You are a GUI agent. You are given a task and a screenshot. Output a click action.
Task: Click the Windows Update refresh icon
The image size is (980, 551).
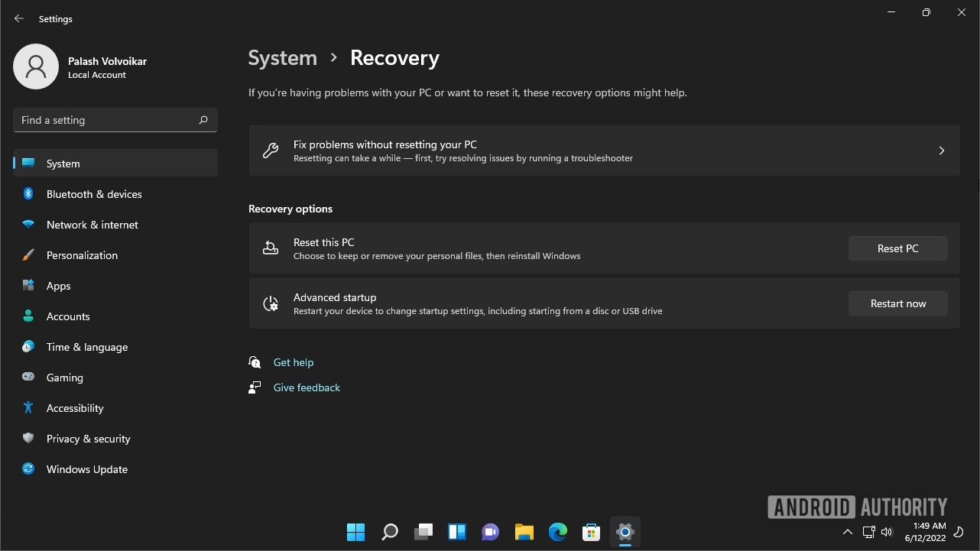[28, 469]
